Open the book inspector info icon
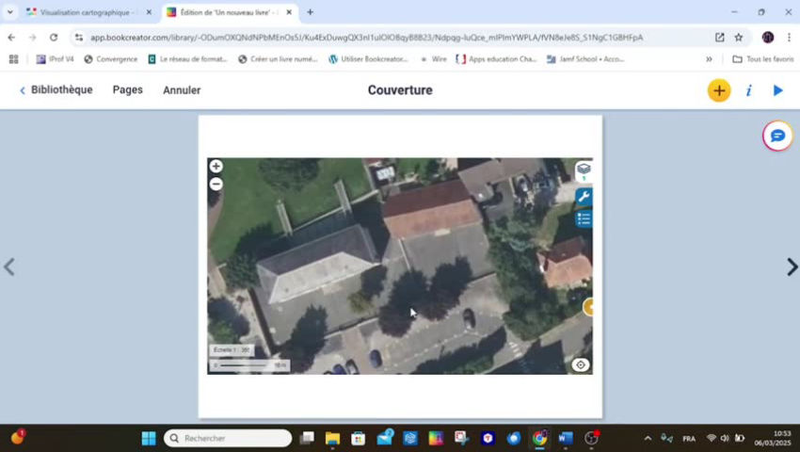Screen dimensions: 800x452 click(748, 90)
